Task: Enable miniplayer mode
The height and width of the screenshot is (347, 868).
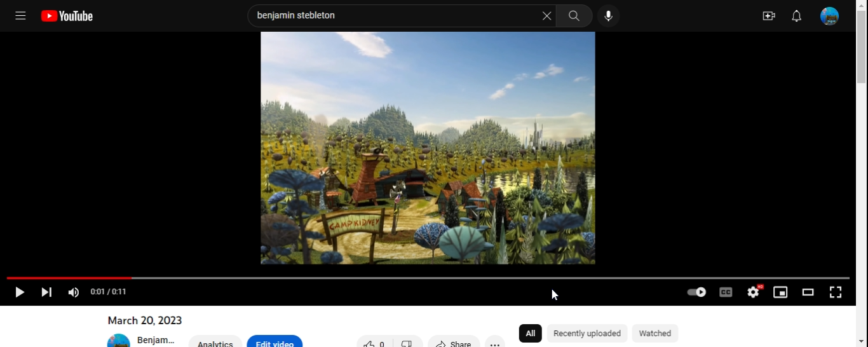Action: click(780, 292)
